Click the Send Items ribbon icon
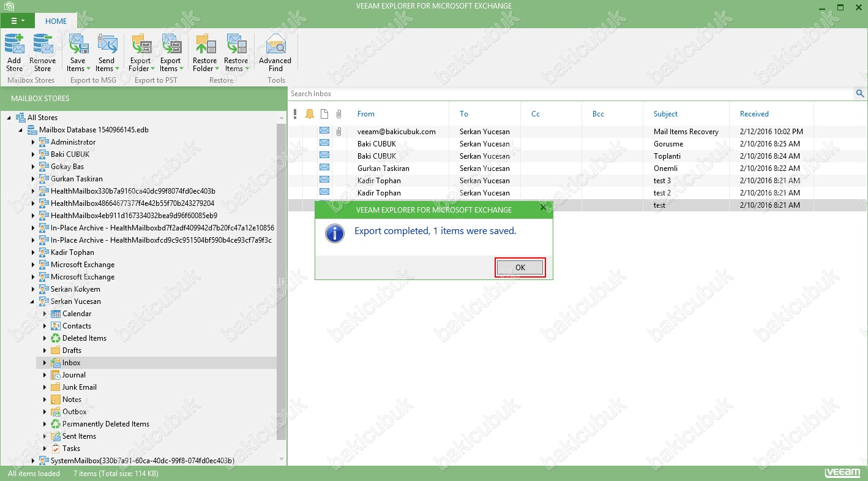Screen dimensions: 868x481 107,45
